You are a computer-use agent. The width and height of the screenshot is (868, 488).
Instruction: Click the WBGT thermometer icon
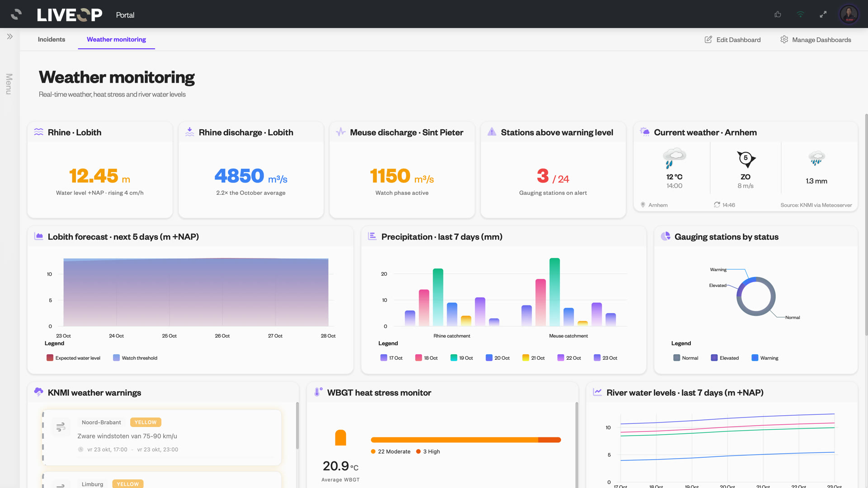pyautogui.click(x=318, y=392)
